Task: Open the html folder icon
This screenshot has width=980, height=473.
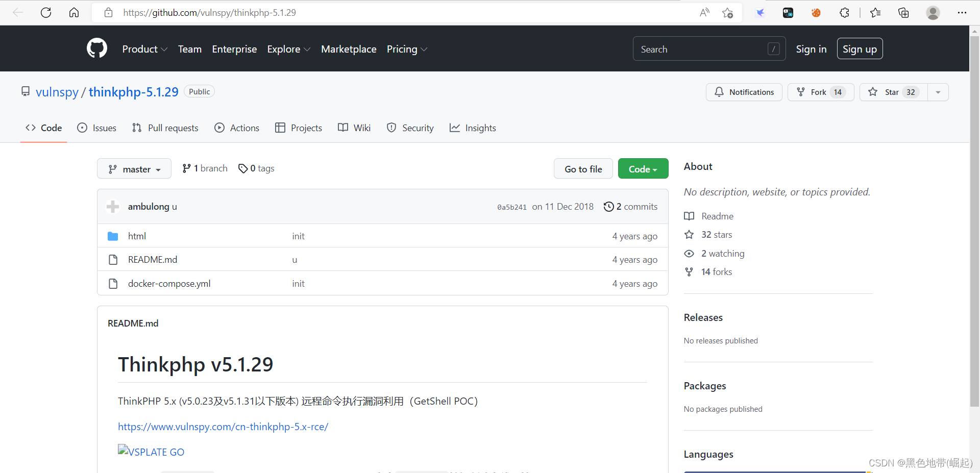Action: point(113,236)
